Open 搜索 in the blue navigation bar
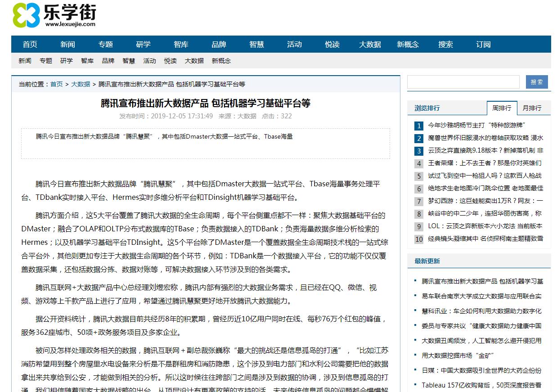This screenshot has width=557, height=392. 446,45
